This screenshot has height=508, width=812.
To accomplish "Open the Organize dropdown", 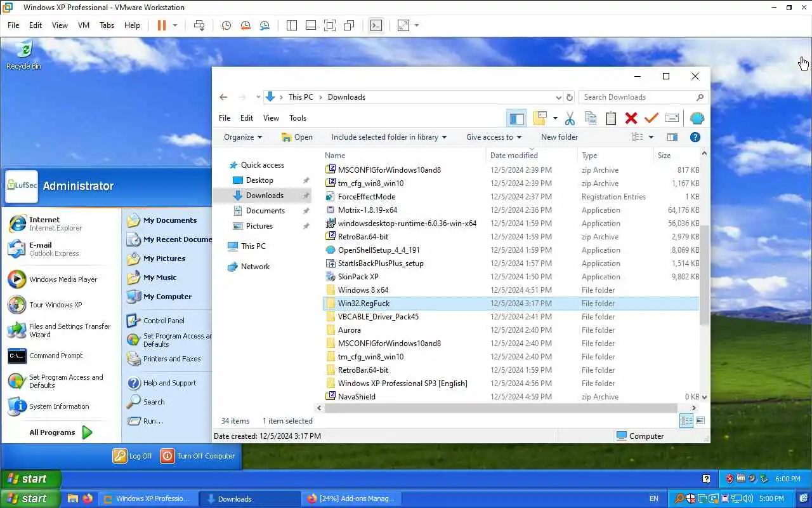I will 243,137.
